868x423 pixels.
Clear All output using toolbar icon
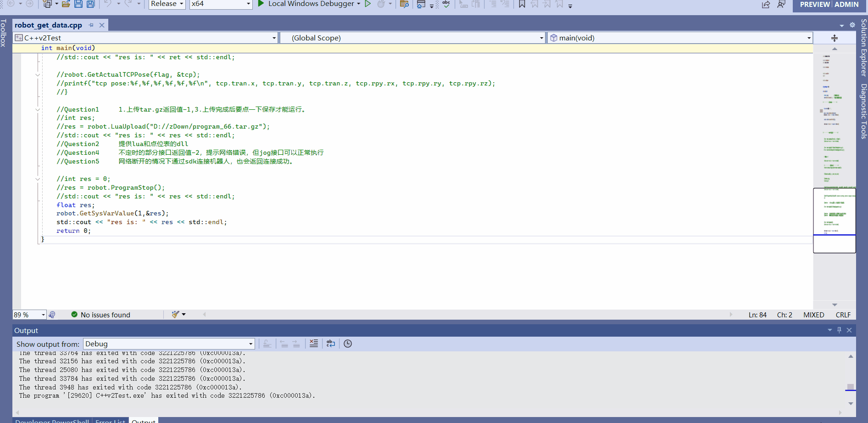[x=314, y=344]
